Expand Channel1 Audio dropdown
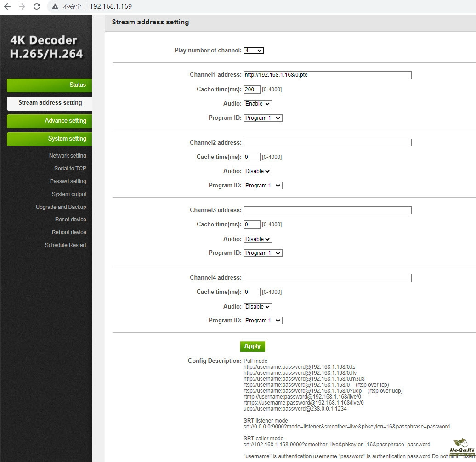Viewport: 476px width, 462px height. (258, 104)
